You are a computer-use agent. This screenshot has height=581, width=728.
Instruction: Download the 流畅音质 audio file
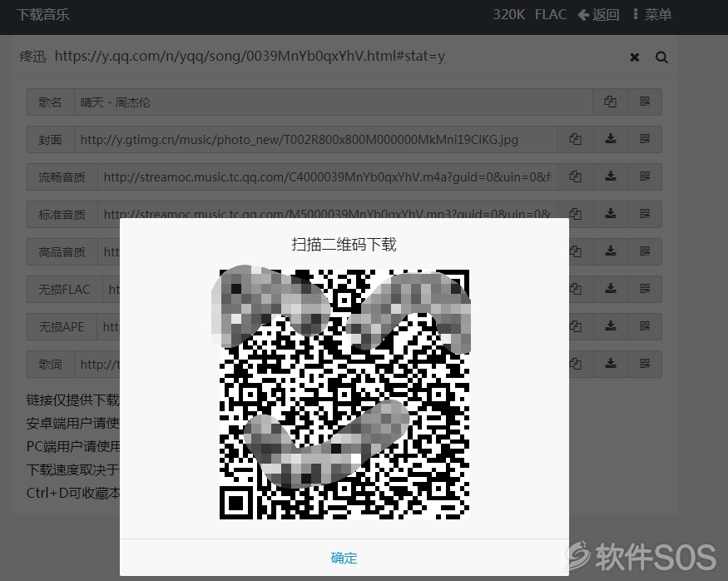tap(611, 176)
